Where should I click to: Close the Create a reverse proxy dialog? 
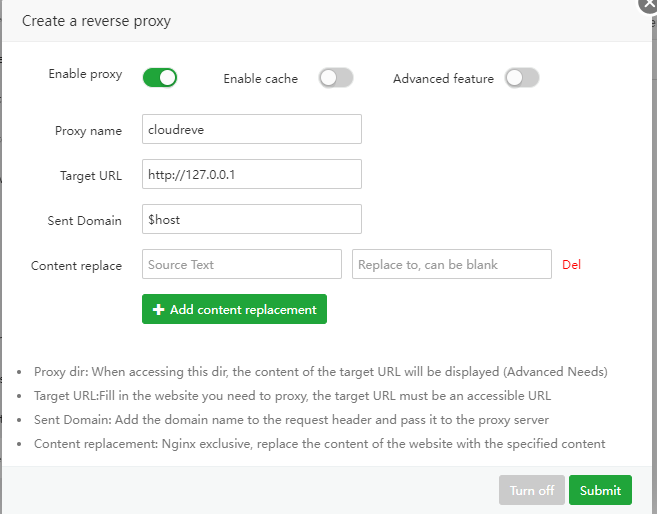[648, 4]
